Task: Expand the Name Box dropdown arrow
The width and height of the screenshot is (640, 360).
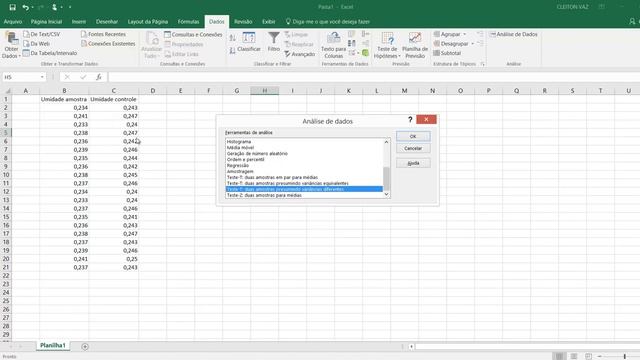Action: pyautogui.click(x=42, y=77)
